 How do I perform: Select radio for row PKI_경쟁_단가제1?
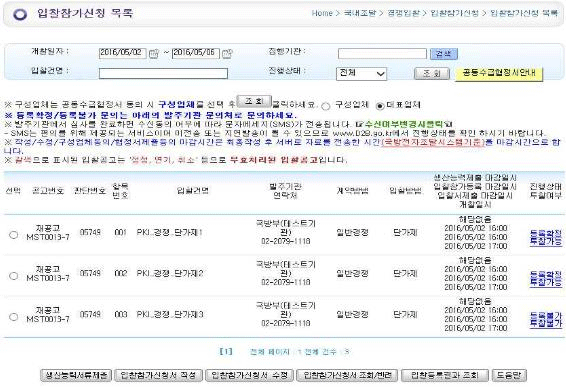tap(13, 235)
